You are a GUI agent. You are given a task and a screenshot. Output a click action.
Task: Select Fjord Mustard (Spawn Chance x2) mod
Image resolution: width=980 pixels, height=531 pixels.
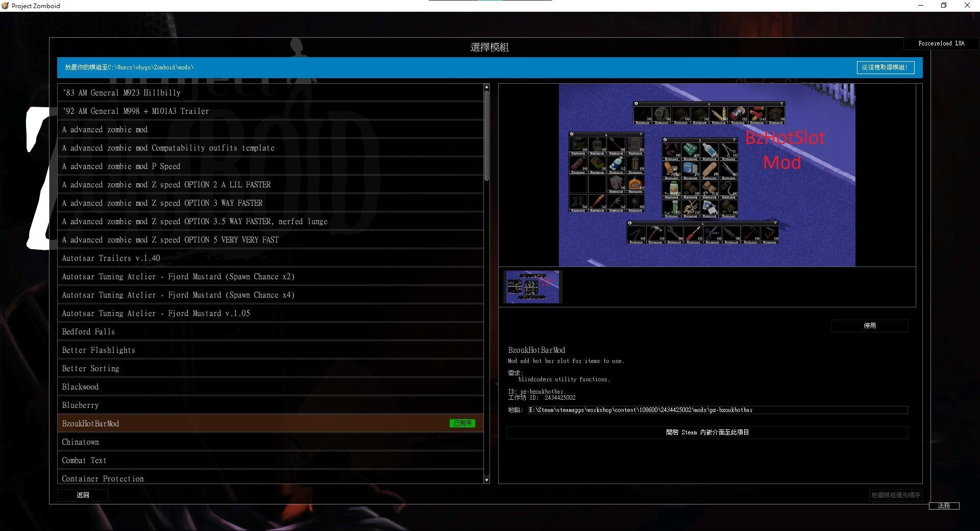tap(271, 277)
